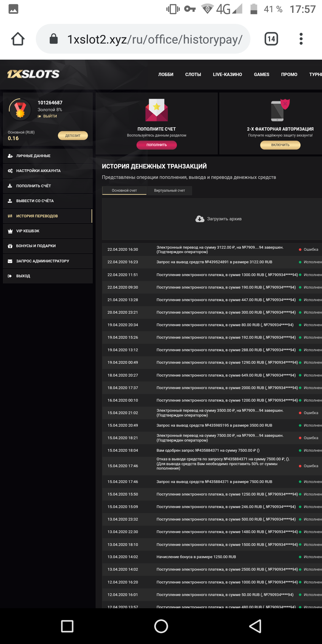Tap the Chrome home icon
The image size is (322, 644).
coord(18,39)
